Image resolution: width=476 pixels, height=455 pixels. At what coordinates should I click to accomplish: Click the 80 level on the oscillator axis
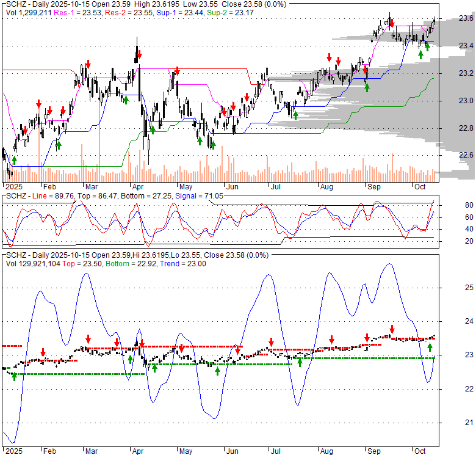(x=469, y=205)
